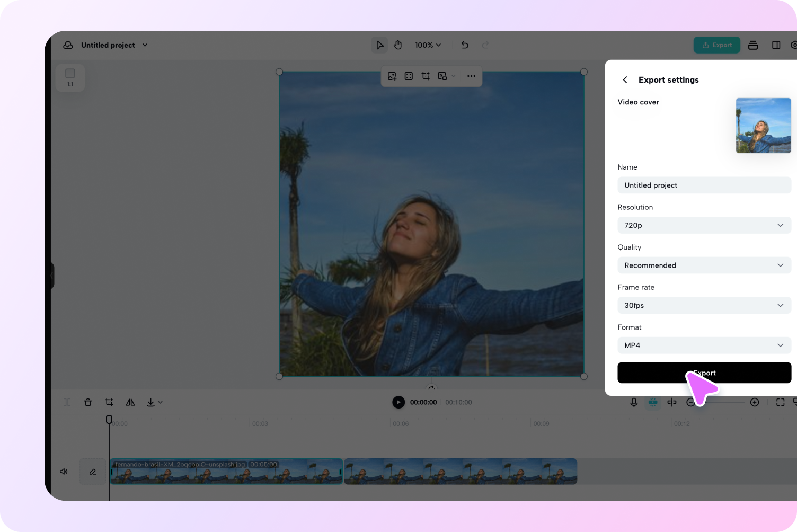Open the Resolution dropdown showing 720p
This screenshot has height=532, width=797.
(704, 225)
